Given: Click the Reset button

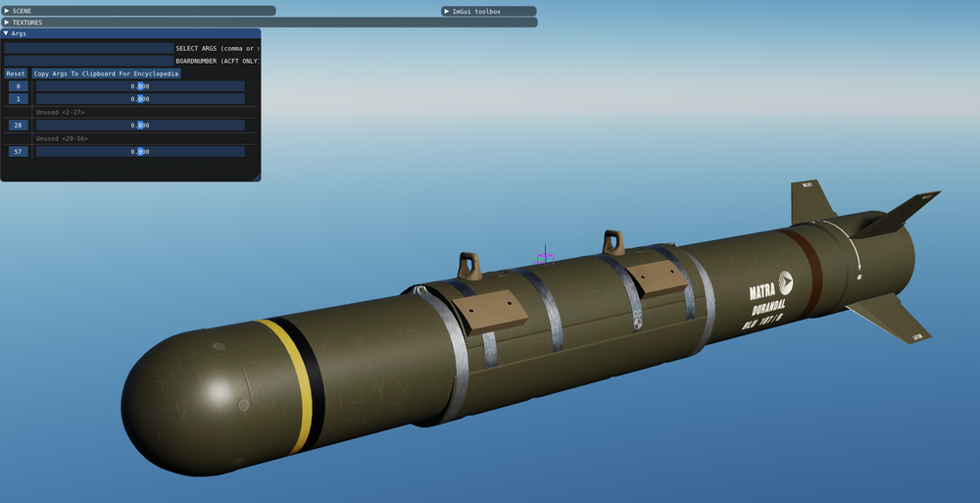Looking at the screenshot, I should tap(16, 74).
